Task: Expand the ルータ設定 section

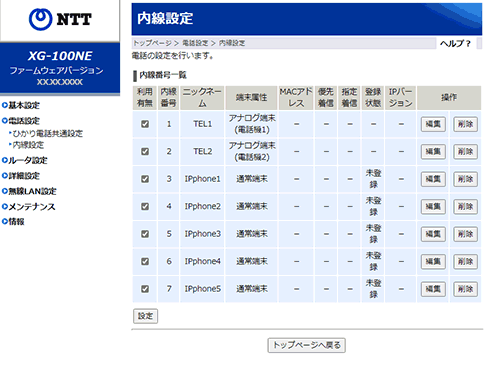Action: pyautogui.click(x=25, y=160)
